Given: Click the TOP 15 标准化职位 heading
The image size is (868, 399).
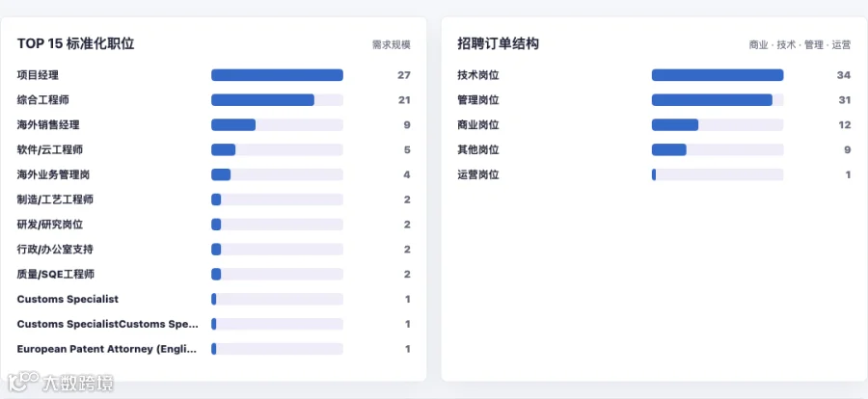Looking at the screenshot, I should coord(76,43).
